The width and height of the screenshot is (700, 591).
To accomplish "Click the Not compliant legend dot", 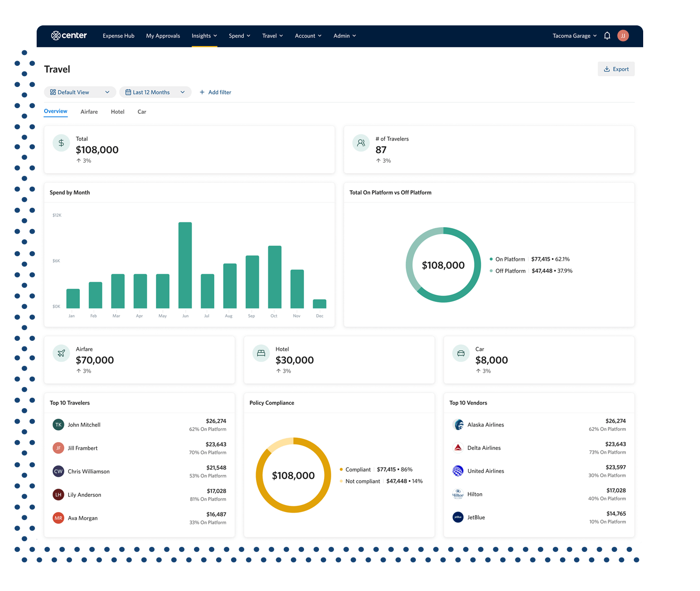I will [x=341, y=481].
